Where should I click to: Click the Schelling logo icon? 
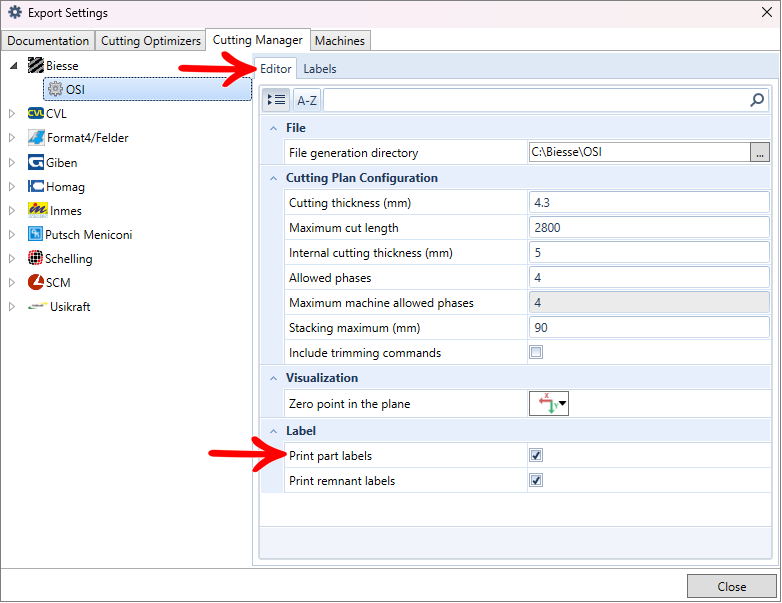35,258
